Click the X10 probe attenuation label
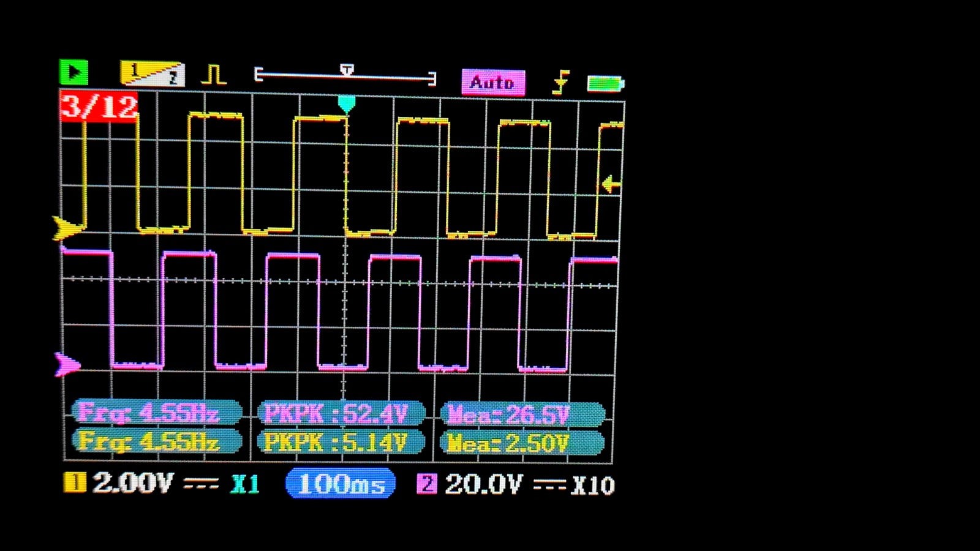 (593, 485)
